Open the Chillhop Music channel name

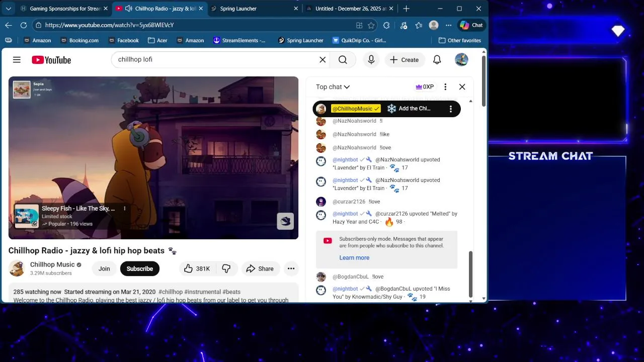tap(52, 264)
